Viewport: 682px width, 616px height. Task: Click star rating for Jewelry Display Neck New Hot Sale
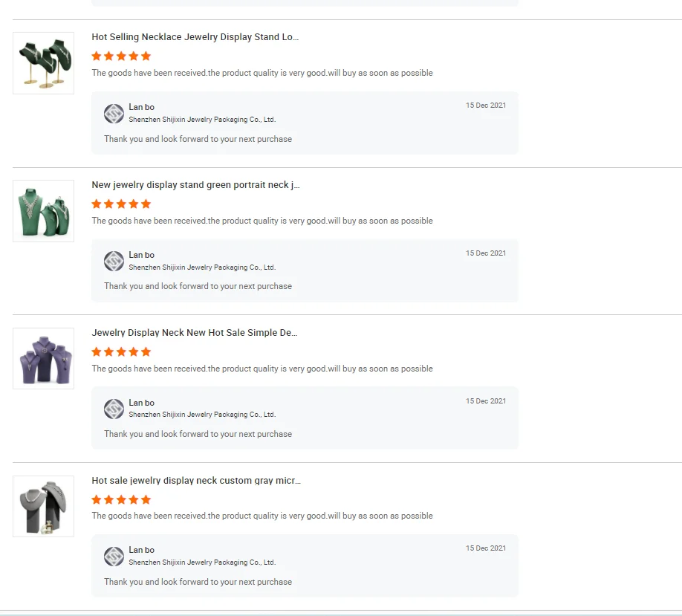tap(121, 352)
